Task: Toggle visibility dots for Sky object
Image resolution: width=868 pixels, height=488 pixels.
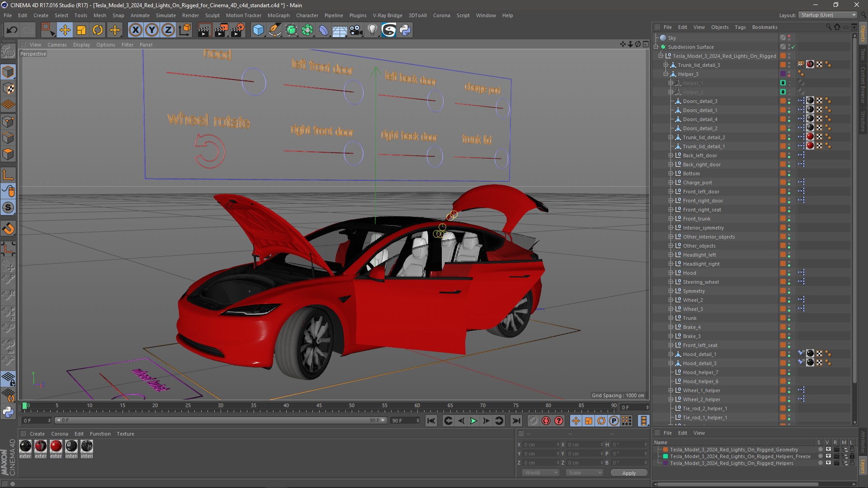Action: (x=789, y=38)
